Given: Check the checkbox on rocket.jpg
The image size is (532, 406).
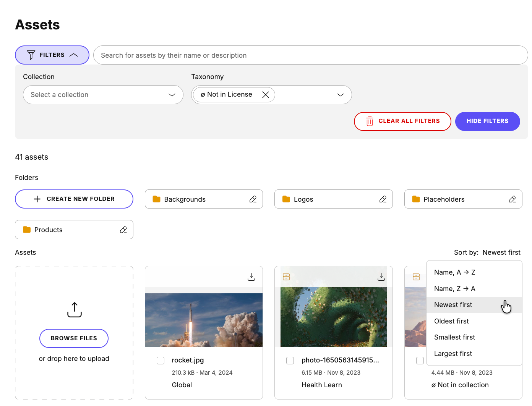Looking at the screenshot, I should coord(160,360).
